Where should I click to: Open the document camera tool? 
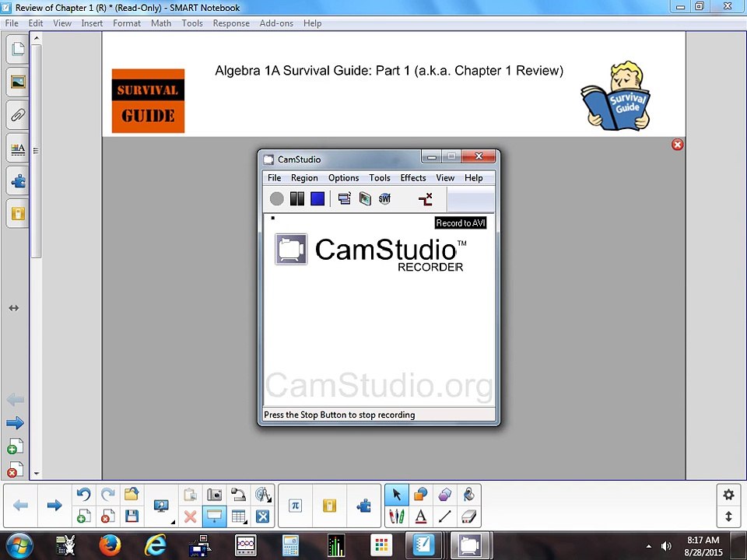pyautogui.click(x=238, y=495)
